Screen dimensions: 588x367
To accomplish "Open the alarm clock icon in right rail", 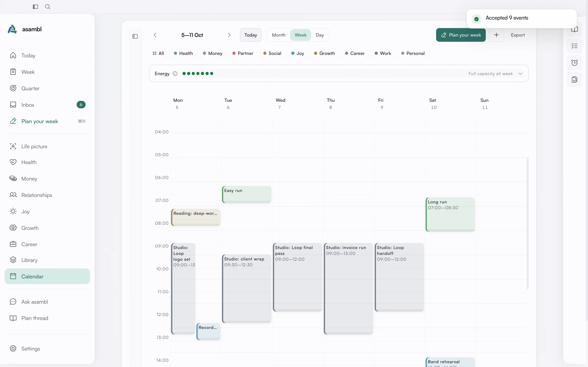I will pos(574,63).
